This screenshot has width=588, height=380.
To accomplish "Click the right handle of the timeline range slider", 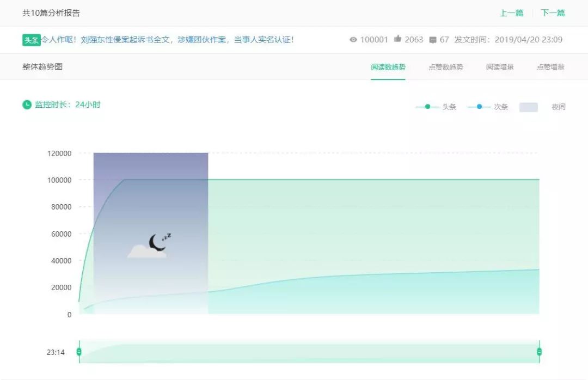I will pyautogui.click(x=538, y=351).
